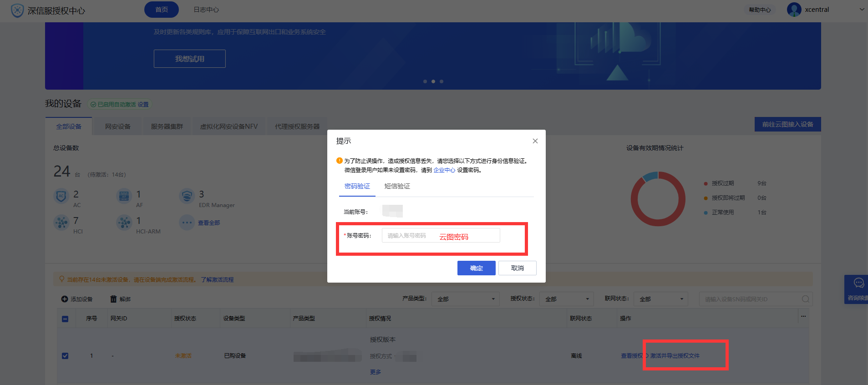Open the 咨询 chat support icon
The image size is (868, 385).
pyautogui.click(x=859, y=283)
